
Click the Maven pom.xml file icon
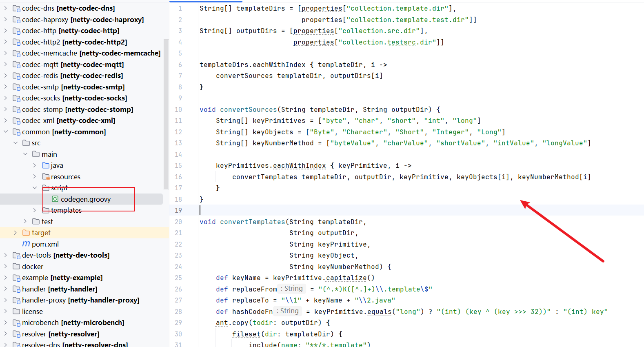26,244
